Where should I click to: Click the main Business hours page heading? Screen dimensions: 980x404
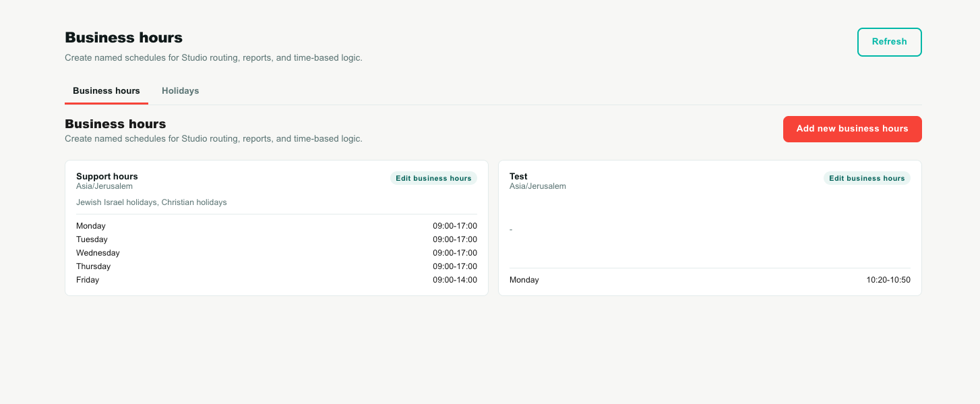pyautogui.click(x=123, y=38)
